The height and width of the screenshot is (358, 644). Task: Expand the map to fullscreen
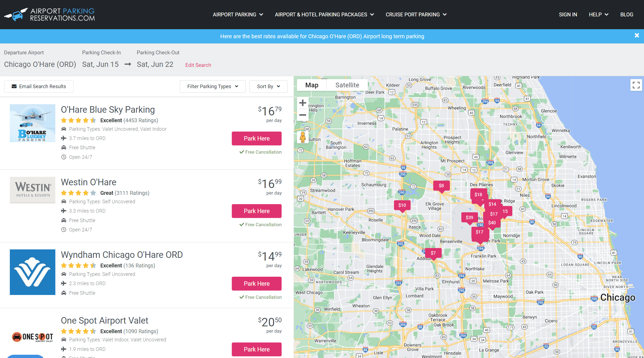tap(636, 85)
